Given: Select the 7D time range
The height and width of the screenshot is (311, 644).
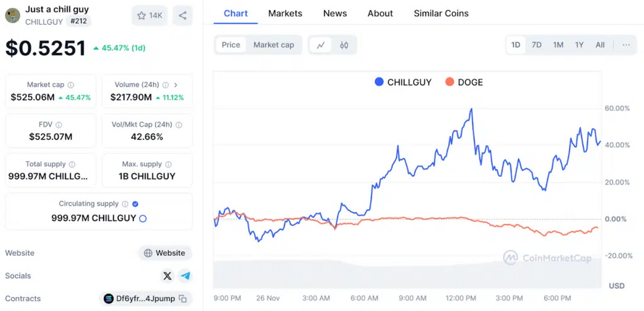Looking at the screenshot, I should pos(537,45).
